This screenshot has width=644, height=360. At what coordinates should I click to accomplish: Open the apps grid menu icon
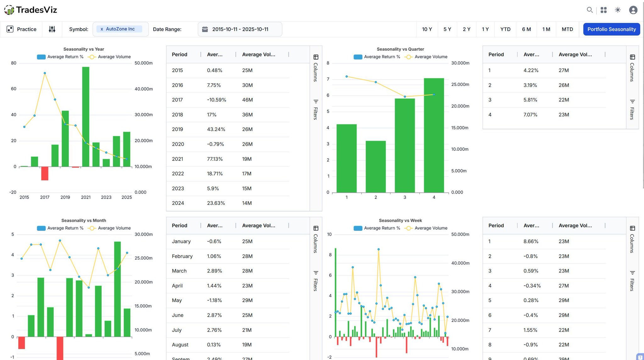click(603, 10)
